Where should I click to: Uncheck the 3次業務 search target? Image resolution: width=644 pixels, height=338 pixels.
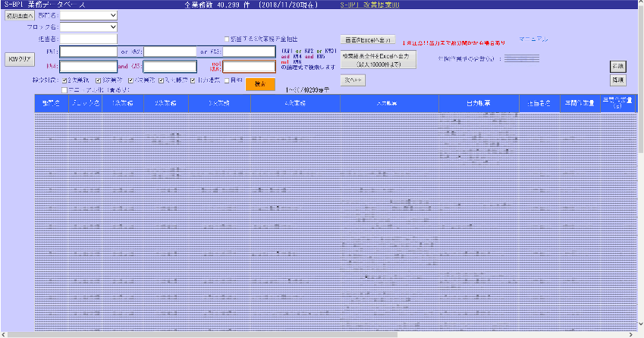pos(98,80)
